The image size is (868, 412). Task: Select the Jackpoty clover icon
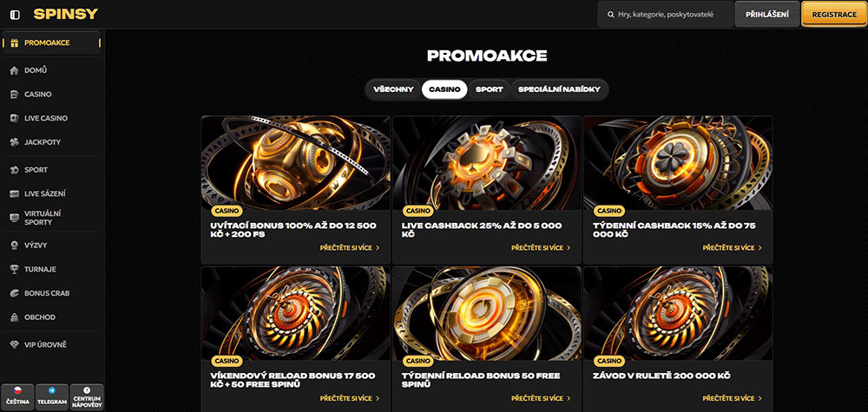click(x=15, y=142)
